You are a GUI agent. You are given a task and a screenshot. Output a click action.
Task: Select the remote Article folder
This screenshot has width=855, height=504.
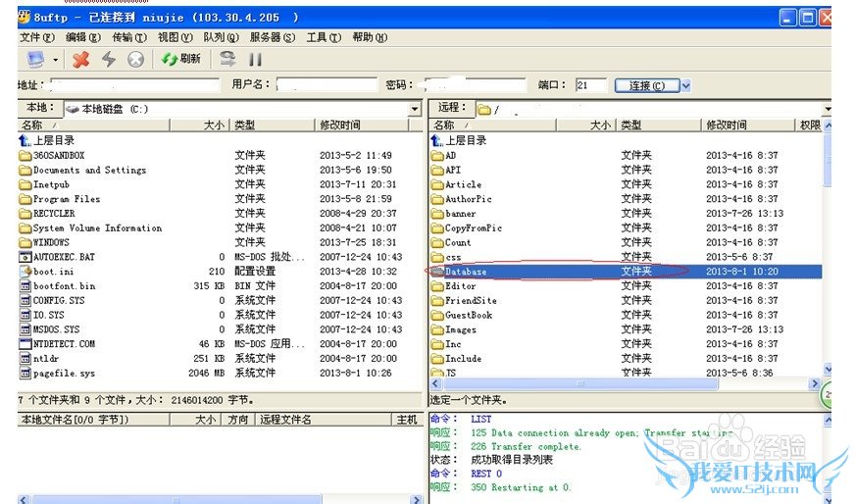pos(456,184)
